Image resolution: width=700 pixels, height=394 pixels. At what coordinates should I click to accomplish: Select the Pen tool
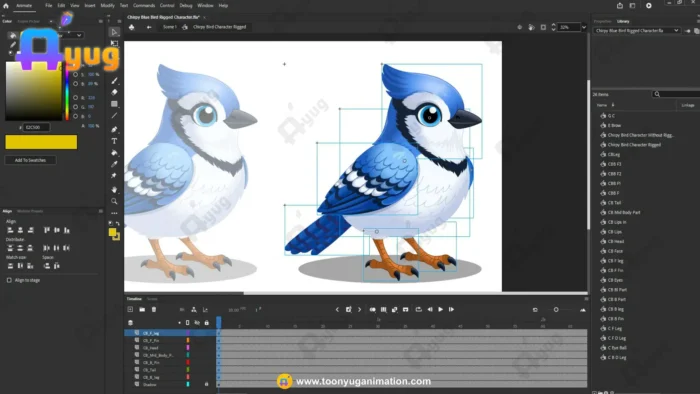(x=114, y=129)
